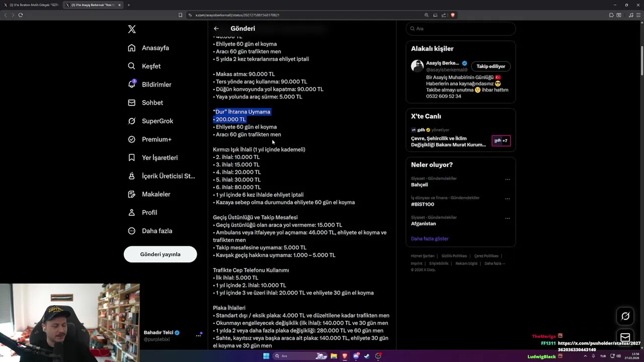Image resolution: width=644 pixels, height=362 pixels.
Task: Open Erişilebilirlik footer link
Action: pos(439,263)
